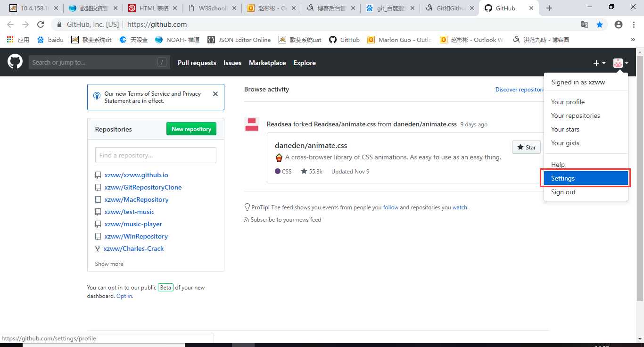Open xzww/Charles-Crack forked repository
644x347 pixels.
coord(134,248)
